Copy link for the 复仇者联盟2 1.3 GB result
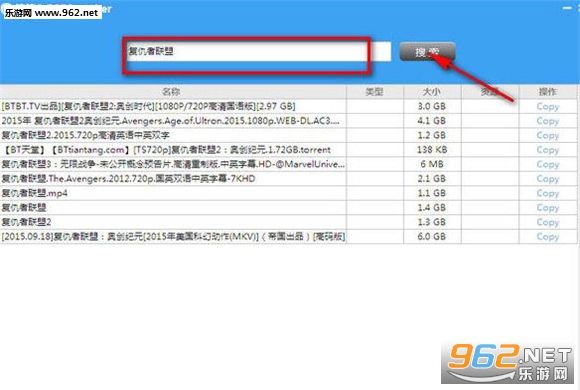The image size is (580, 390). (x=548, y=222)
